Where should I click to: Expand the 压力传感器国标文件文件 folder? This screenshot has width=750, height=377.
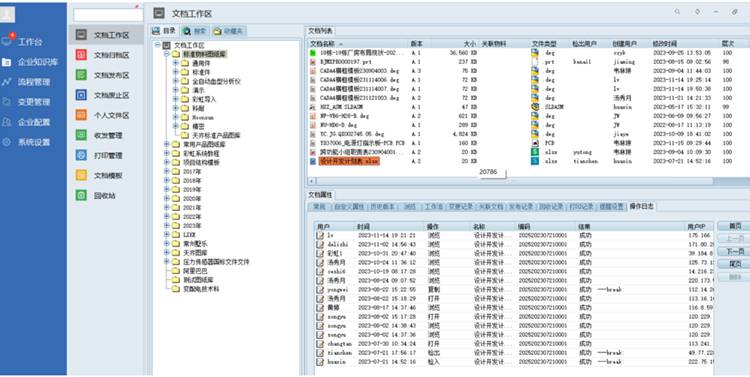(166, 262)
